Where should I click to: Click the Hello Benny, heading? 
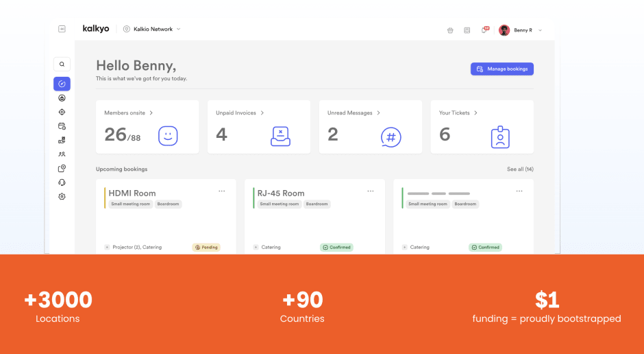136,66
